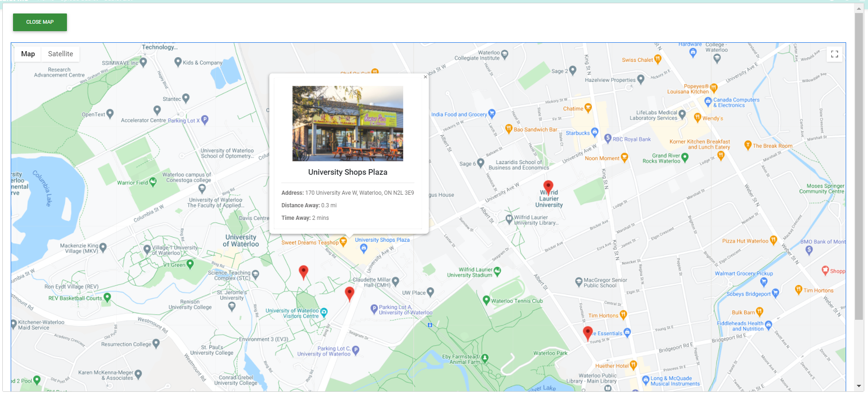868x396 pixels.
Task: Click the Tim Hortons pin on Weber St
Action: (799, 290)
